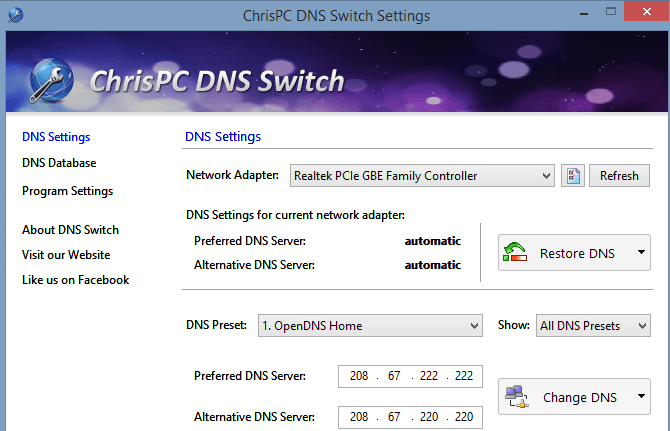Image resolution: width=670 pixels, height=431 pixels.
Task: Click the Alternative DNS Server automatic value
Action: [x=433, y=265]
